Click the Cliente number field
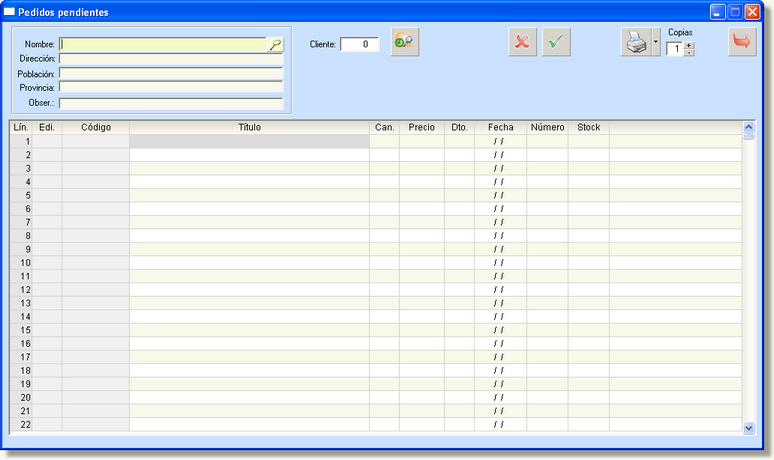Image resolution: width=774 pixels, height=460 pixels. click(360, 44)
